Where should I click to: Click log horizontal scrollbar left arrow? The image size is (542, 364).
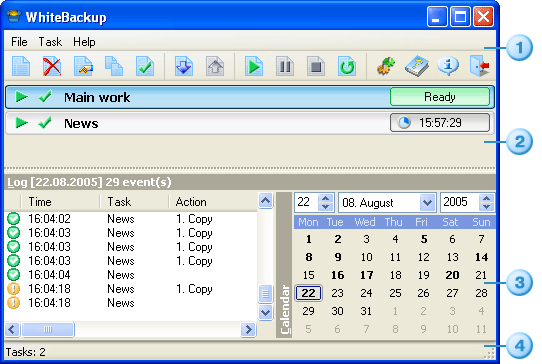12,329
